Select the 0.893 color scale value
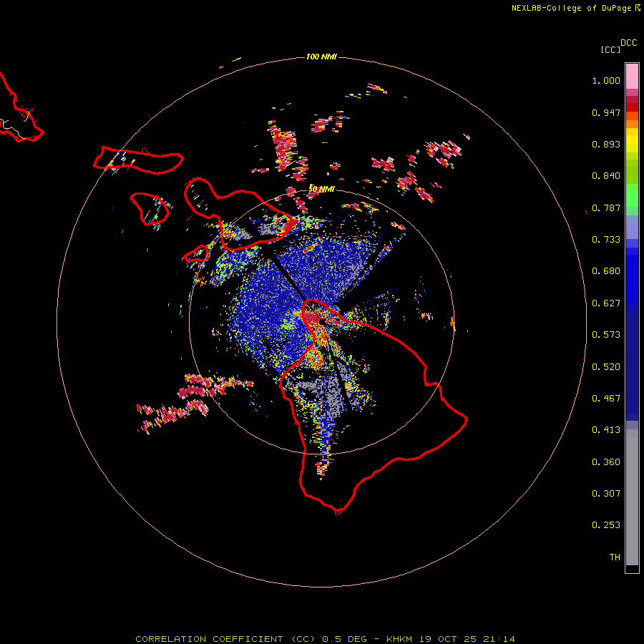 [x=606, y=144]
